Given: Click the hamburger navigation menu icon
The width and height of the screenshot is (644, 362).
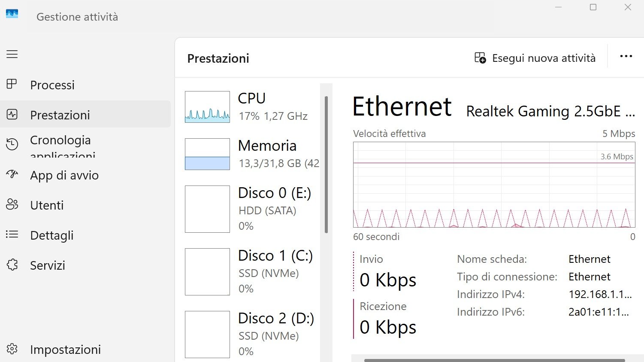Looking at the screenshot, I should coord(12,54).
